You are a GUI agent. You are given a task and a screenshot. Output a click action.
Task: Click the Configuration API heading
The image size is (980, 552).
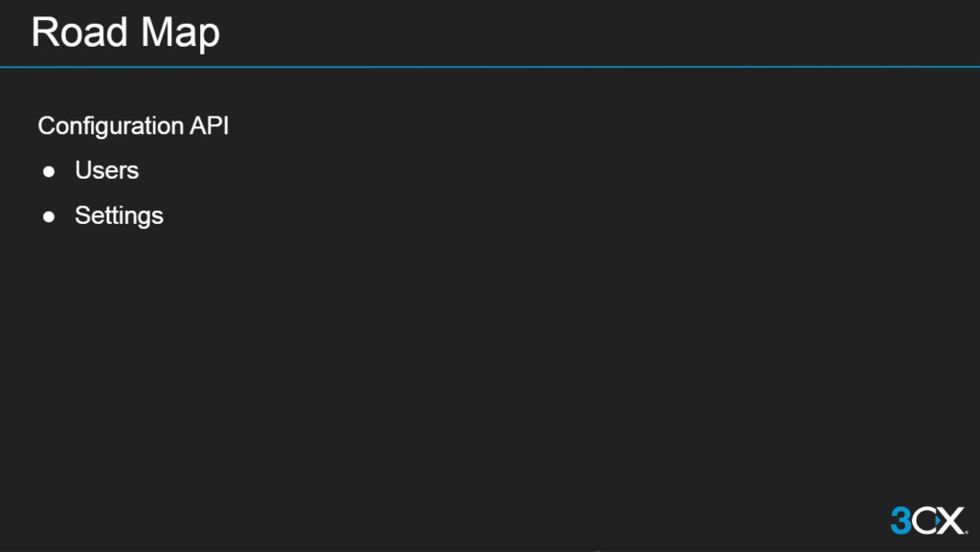133,125
